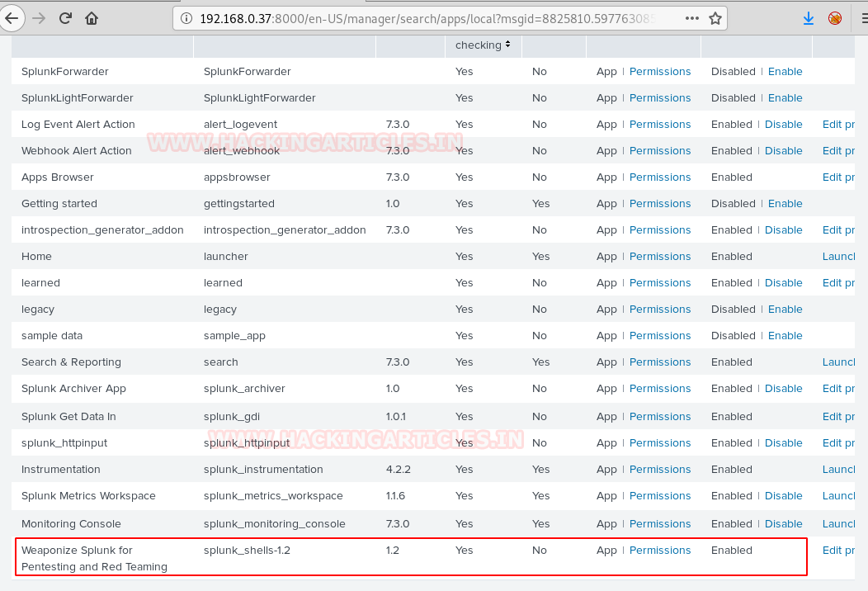Disable the learned app

click(x=783, y=283)
